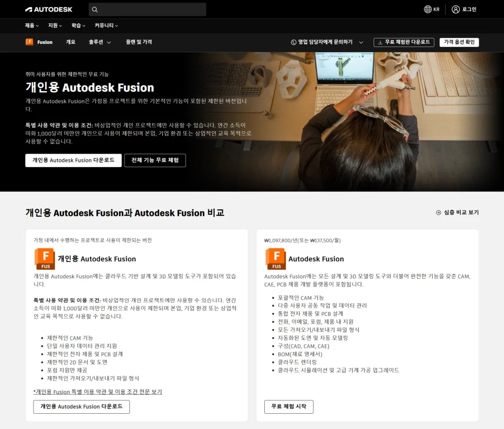The width and height of the screenshot is (504, 429).
Task: Click the paid Autodesk Fusion card FUS icon
Action: [x=276, y=259]
